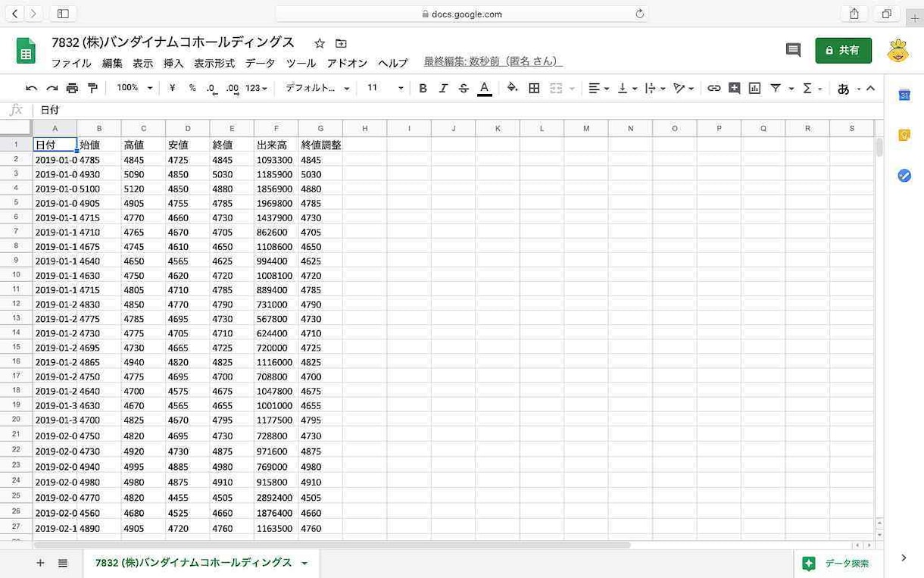Format as percent
Image resolution: width=924 pixels, height=578 pixels.
click(x=192, y=88)
